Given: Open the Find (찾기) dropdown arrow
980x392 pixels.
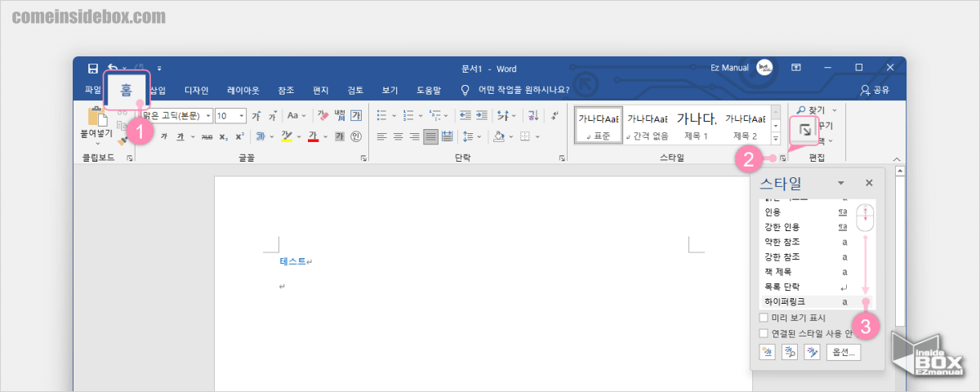Looking at the screenshot, I should click(835, 109).
